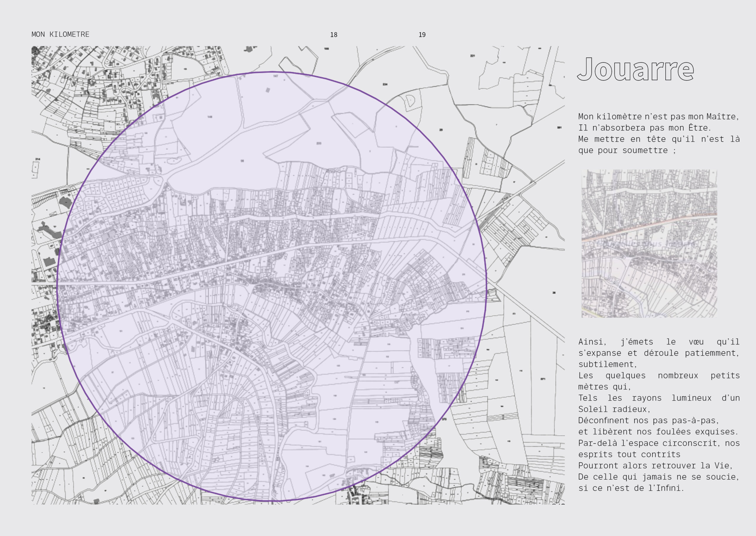Click the final line "si ce n'est de l'Infini."

(631, 488)
